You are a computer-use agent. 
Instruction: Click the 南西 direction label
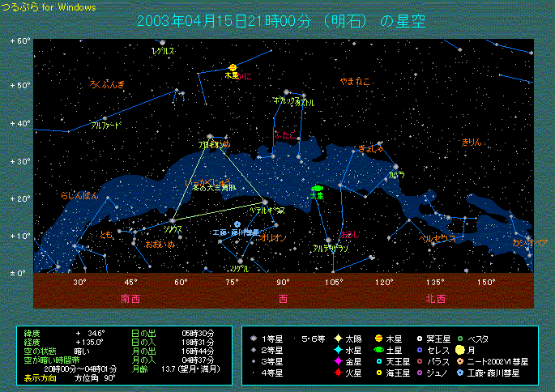tap(130, 299)
